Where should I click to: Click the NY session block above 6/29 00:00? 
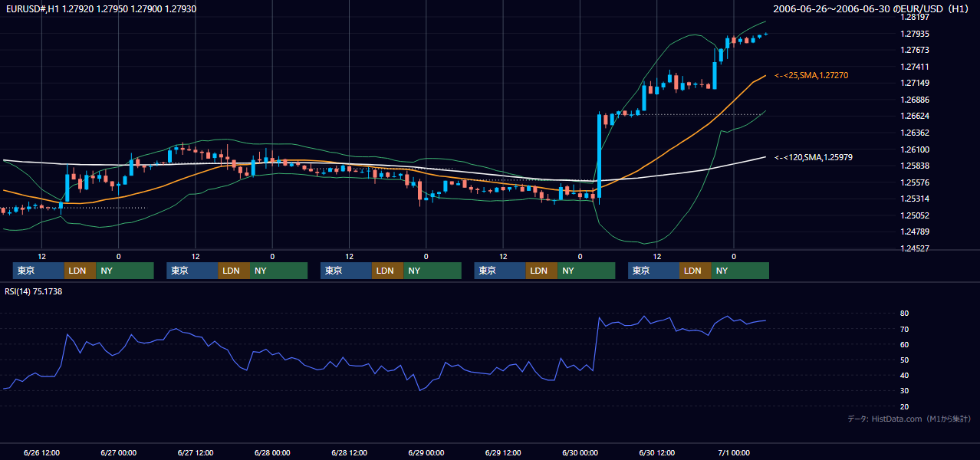[x=432, y=271]
